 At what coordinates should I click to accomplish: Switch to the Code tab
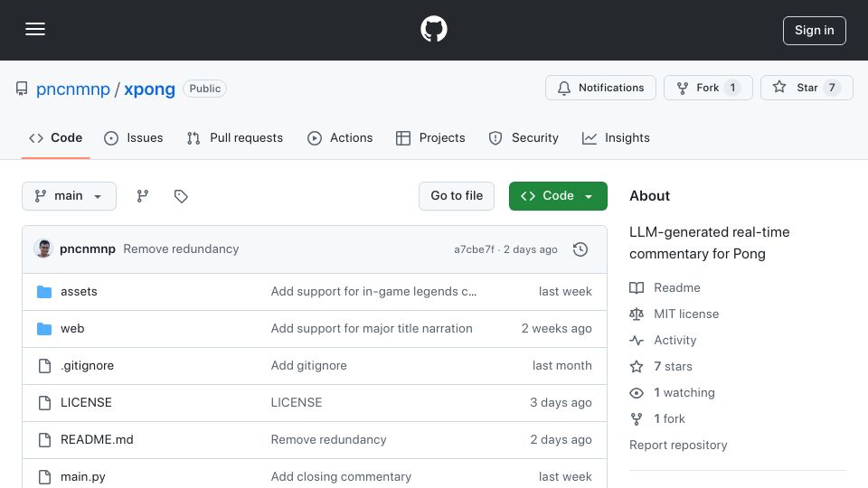click(55, 137)
